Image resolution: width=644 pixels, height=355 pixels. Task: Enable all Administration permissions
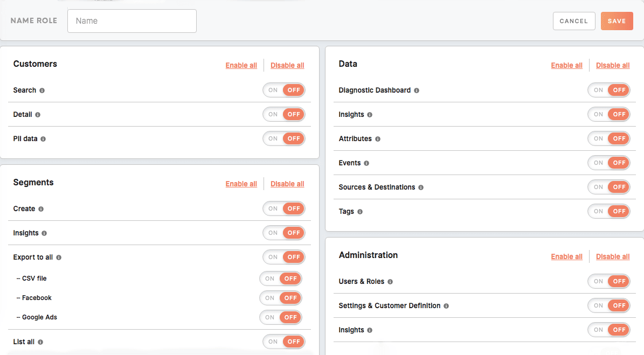point(566,256)
